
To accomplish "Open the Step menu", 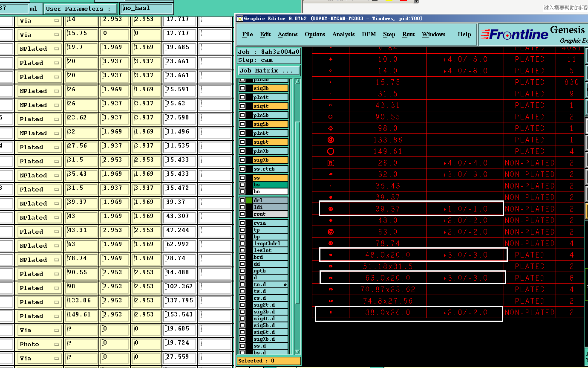I will (389, 35).
